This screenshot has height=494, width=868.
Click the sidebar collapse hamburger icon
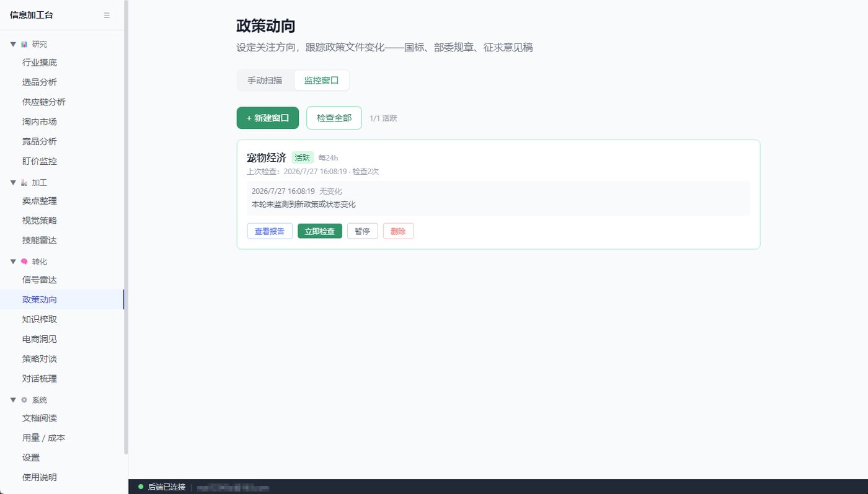pos(107,15)
